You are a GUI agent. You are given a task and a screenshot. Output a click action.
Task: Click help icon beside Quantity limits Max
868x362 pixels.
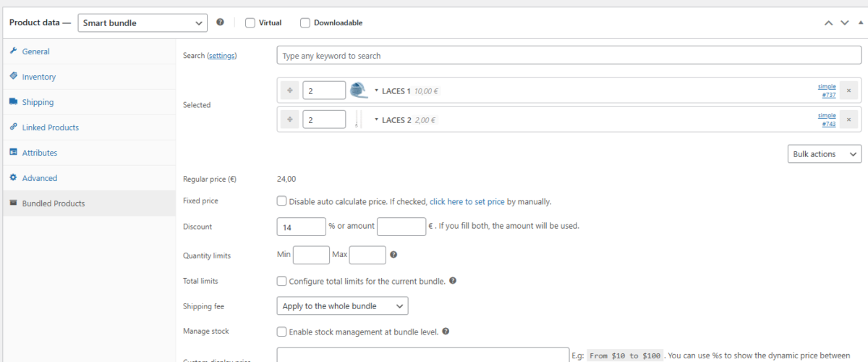coord(393,255)
